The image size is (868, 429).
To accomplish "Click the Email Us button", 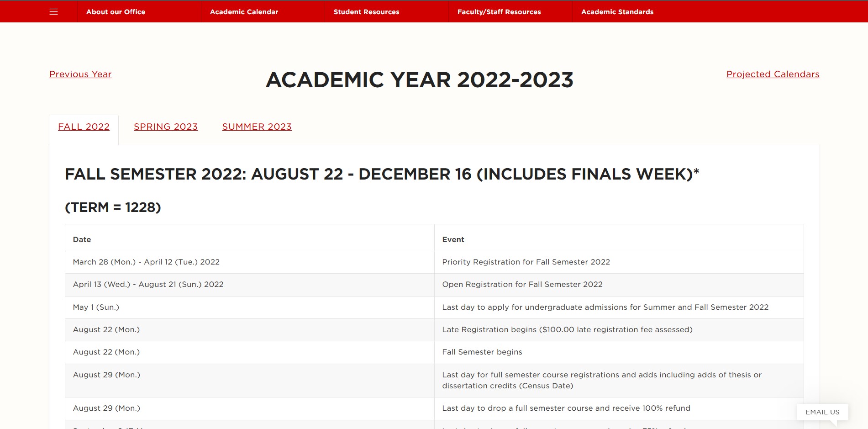I will (822, 412).
